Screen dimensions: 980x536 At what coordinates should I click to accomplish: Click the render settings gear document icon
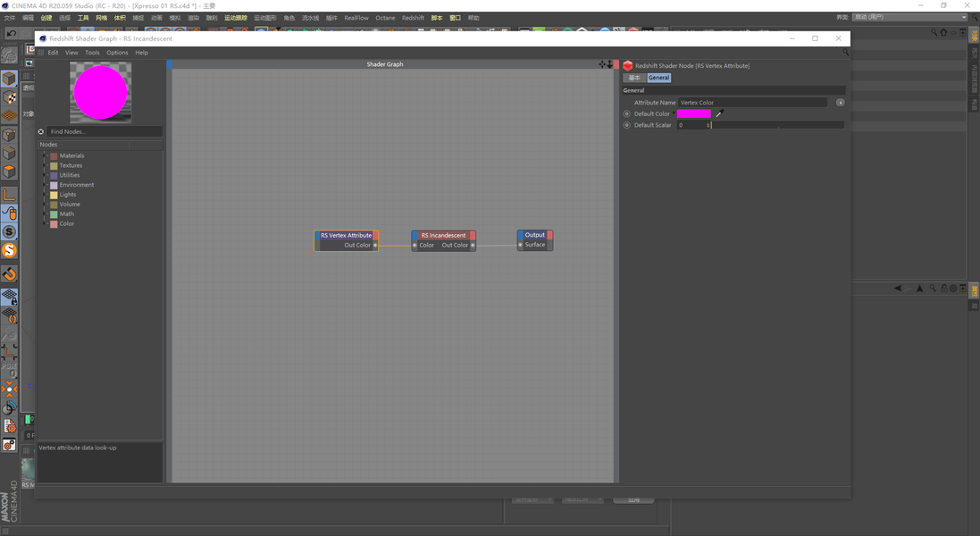pyautogui.click(x=9, y=427)
